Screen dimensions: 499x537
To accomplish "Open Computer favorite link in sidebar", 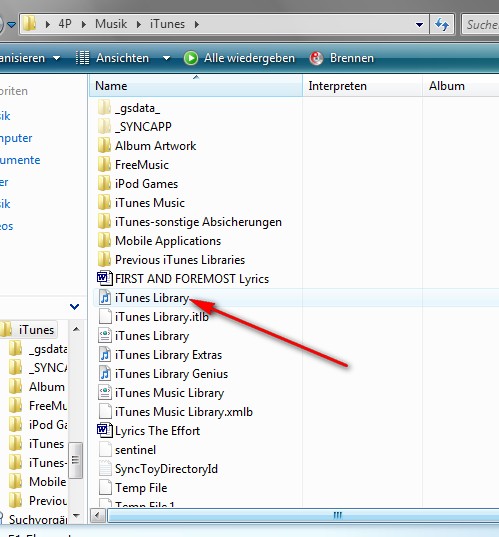I will tap(16, 138).
